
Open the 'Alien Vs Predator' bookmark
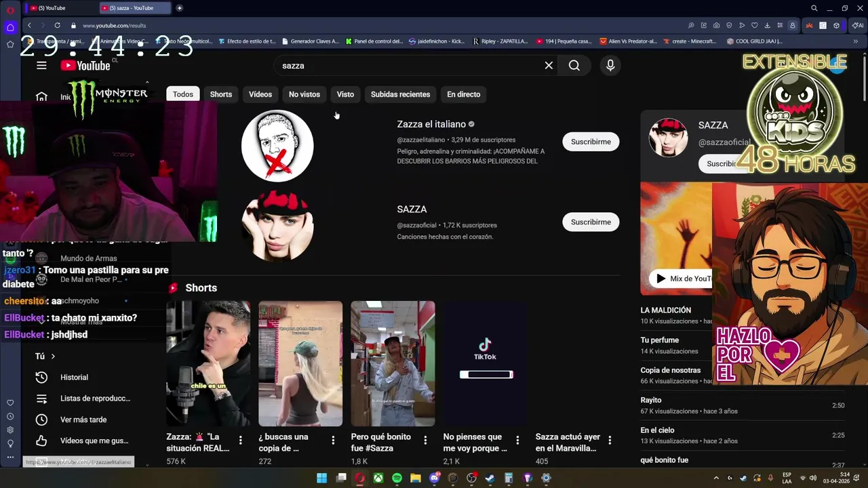(629, 41)
